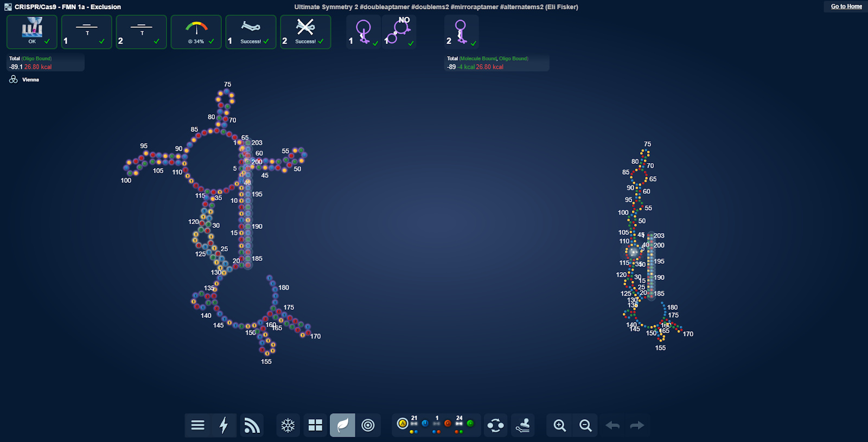Toggle the snowflake freeze button
Screen dimensions: 868x442
[x=288, y=425]
